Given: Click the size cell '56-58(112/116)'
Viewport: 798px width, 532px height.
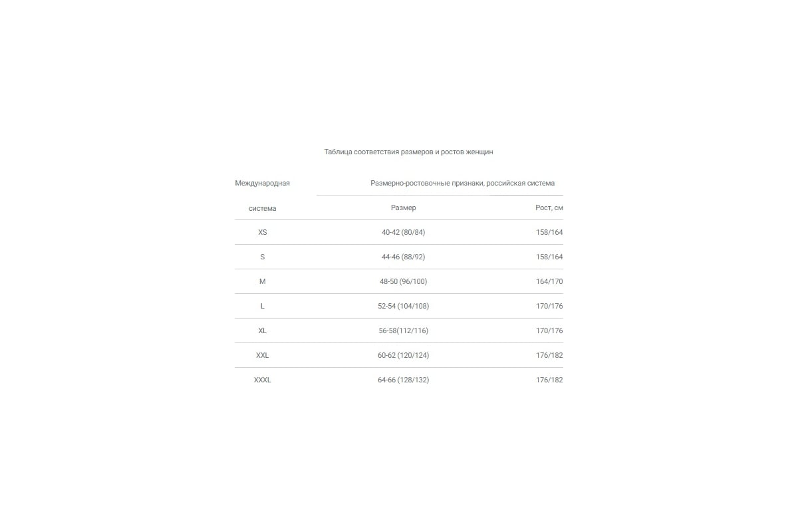Looking at the screenshot, I should coord(403,331).
